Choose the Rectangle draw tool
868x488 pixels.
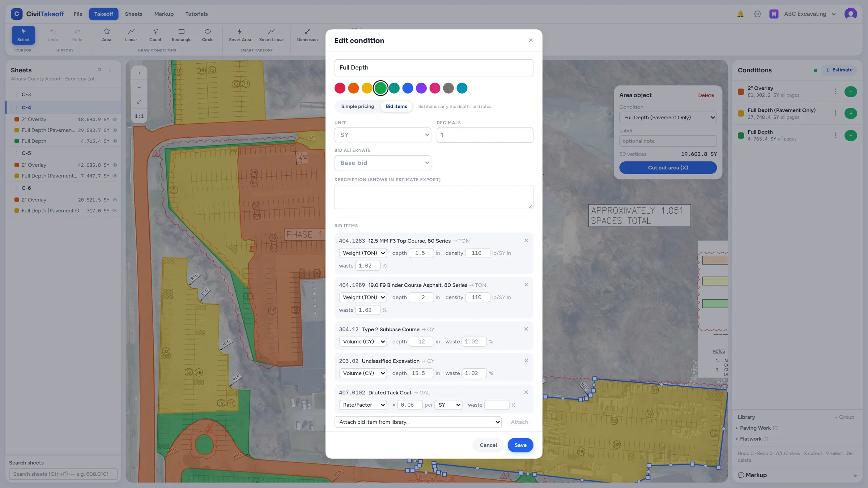pyautogui.click(x=182, y=35)
